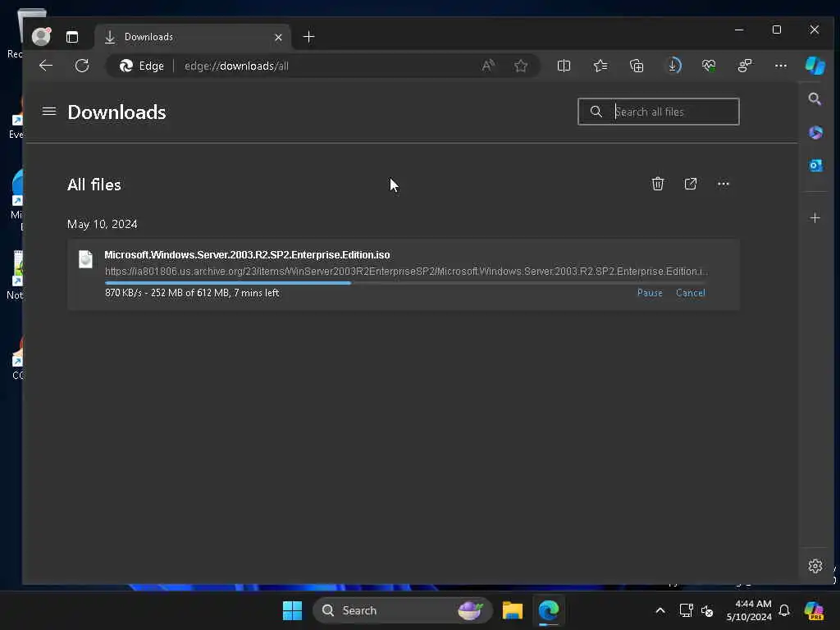Focus the address bar edge://downloads/all
840x630 pixels.
(236, 66)
